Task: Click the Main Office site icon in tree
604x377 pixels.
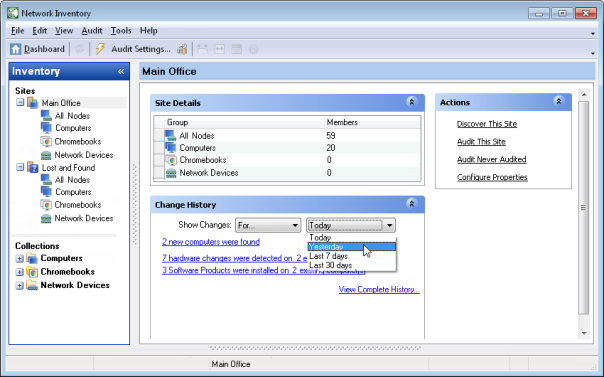Action: pyautogui.click(x=33, y=103)
